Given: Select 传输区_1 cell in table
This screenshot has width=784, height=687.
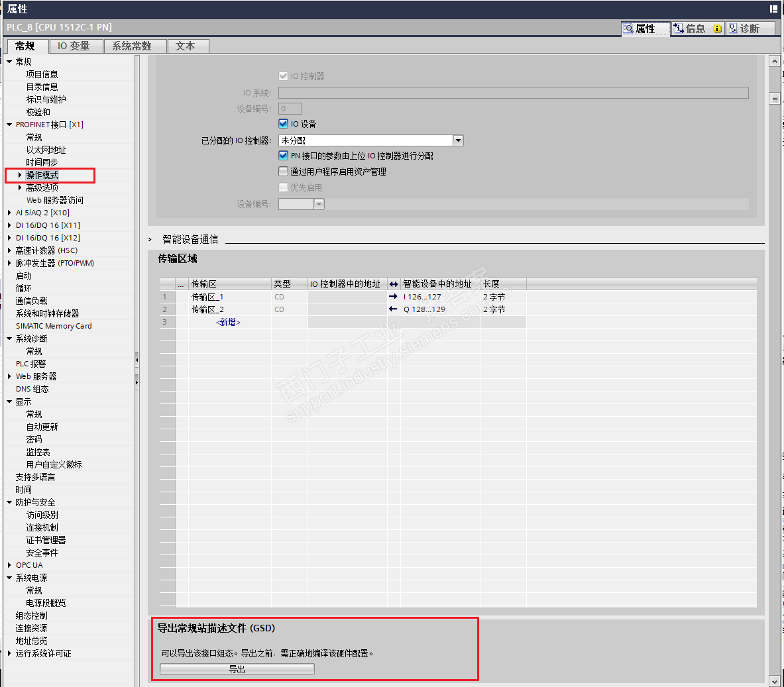Looking at the screenshot, I should click(230, 297).
